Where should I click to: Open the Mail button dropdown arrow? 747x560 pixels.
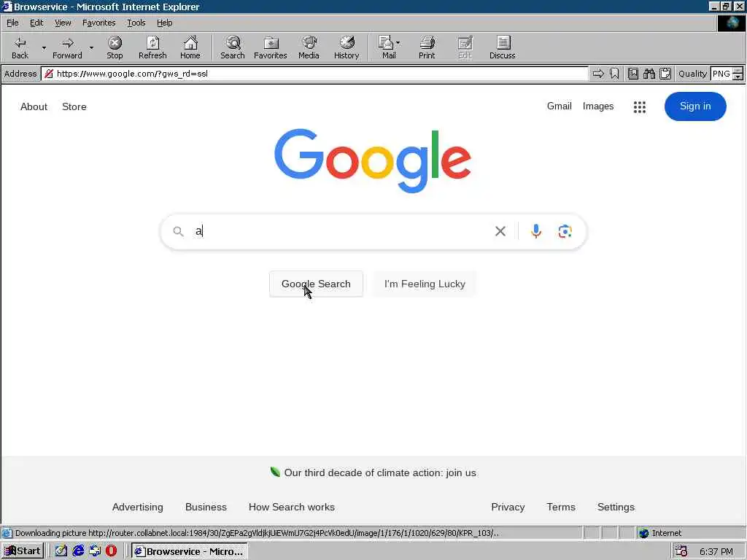click(398, 43)
